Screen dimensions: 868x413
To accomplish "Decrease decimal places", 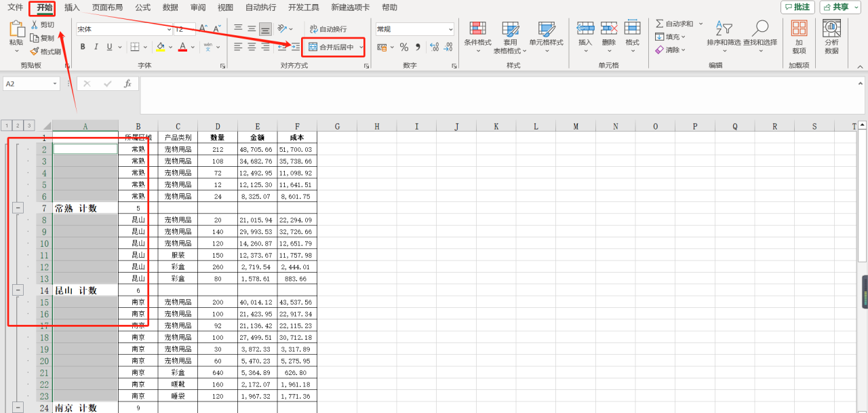I will click(x=448, y=47).
